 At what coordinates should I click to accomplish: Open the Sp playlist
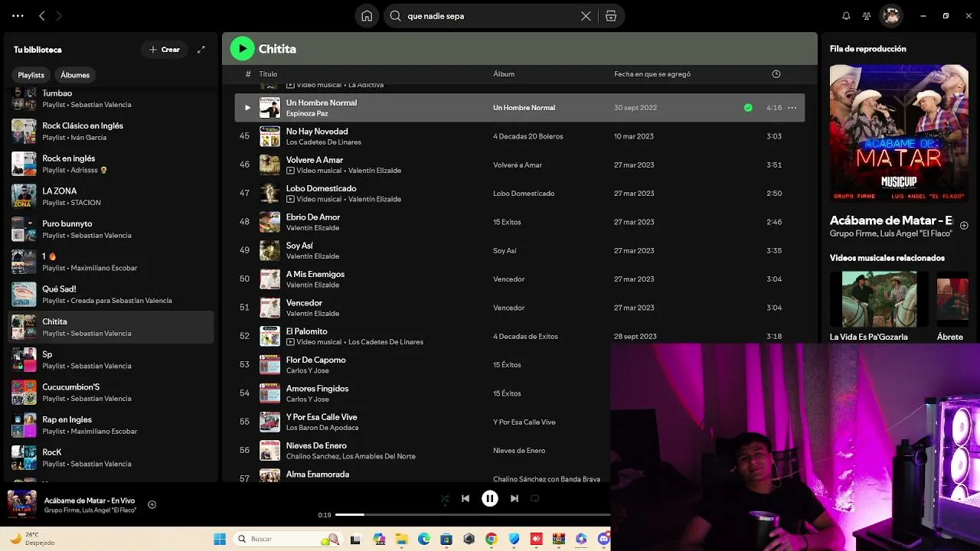point(111,360)
